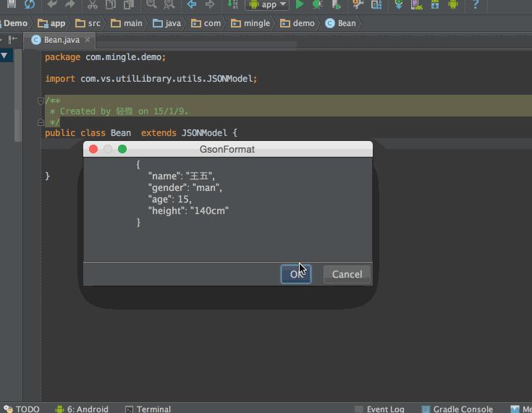Open the app run configuration dropdown
532x413 pixels.
(x=267, y=4)
